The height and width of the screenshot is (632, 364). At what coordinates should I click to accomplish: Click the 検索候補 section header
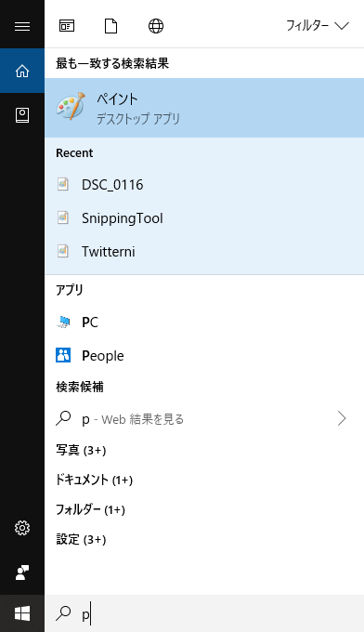80,387
